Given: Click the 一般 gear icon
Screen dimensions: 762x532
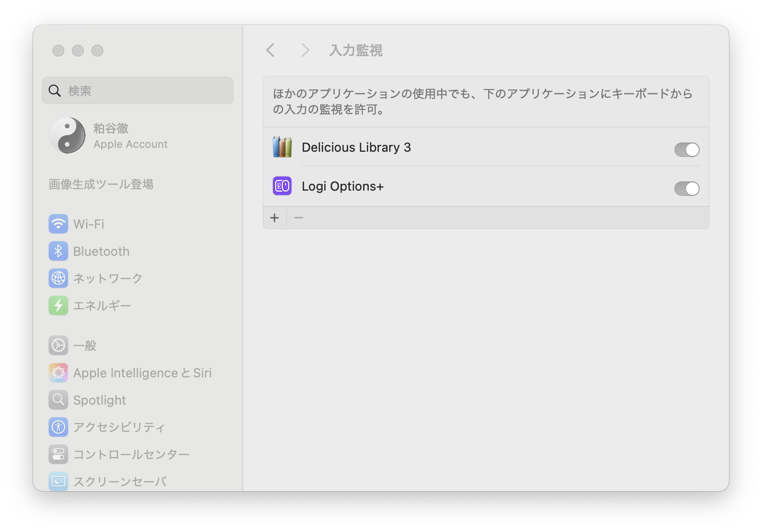Looking at the screenshot, I should 58,345.
